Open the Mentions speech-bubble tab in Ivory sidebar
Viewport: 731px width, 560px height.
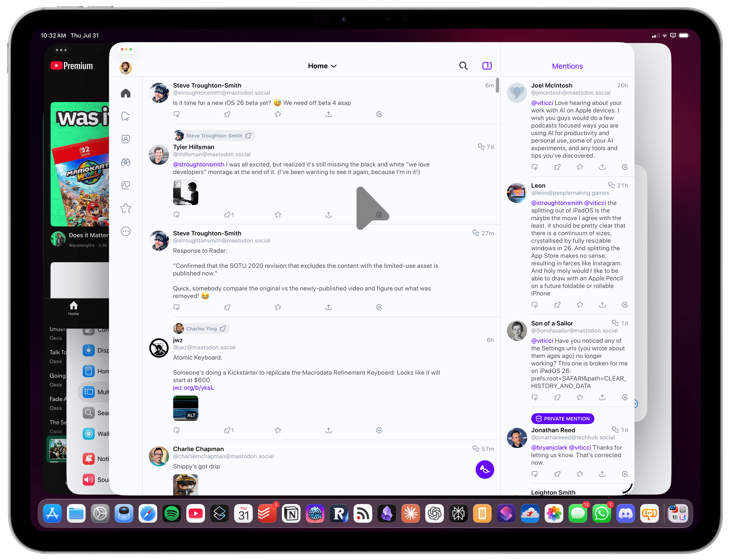[x=126, y=116]
